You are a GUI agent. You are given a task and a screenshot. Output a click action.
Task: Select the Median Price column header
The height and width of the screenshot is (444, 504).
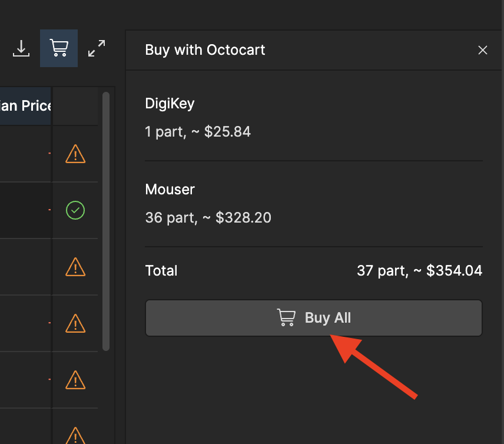pyautogui.click(x=25, y=105)
